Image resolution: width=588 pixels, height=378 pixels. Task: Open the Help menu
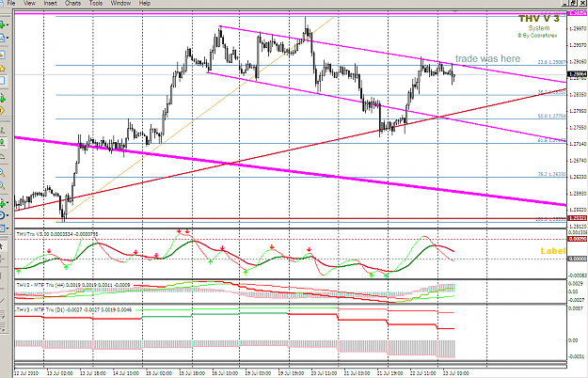(x=145, y=3)
